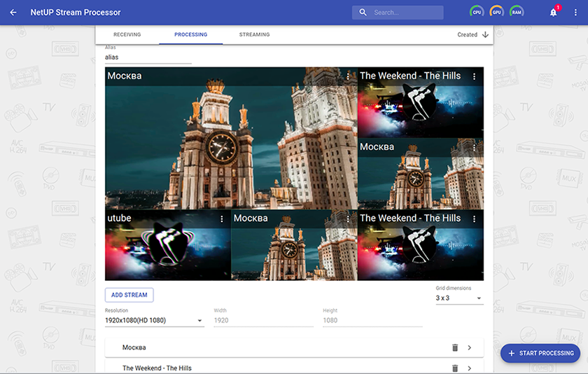Delete the Москва stream row
This screenshot has height=374, width=588.
pyautogui.click(x=455, y=348)
